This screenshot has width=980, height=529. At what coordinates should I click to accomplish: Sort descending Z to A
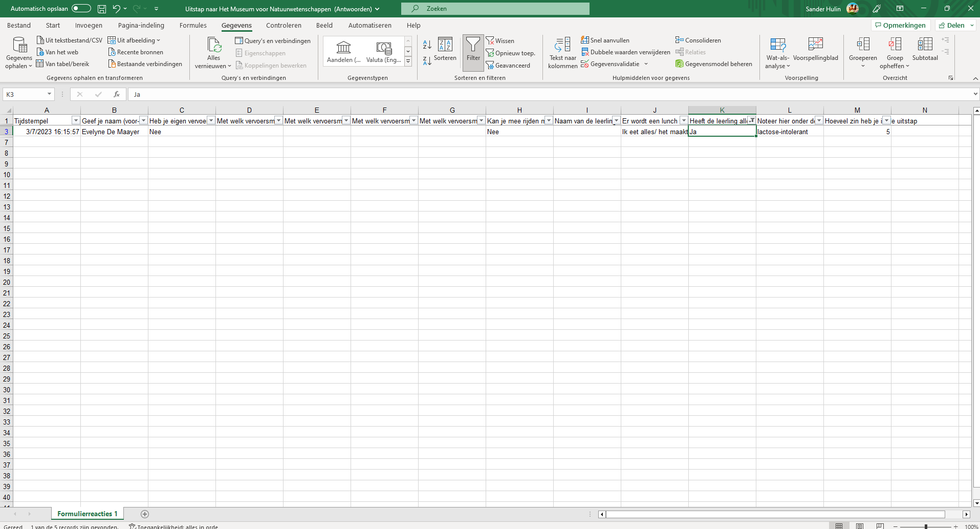pyautogui.click(x=427, y=61)
